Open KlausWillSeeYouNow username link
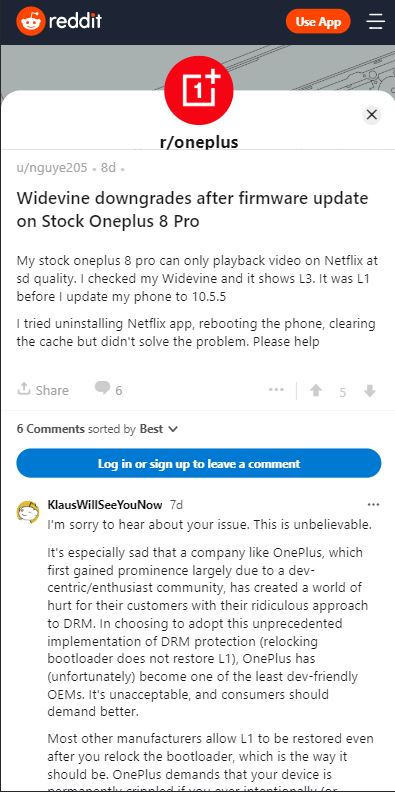 [x=105, y=505]
